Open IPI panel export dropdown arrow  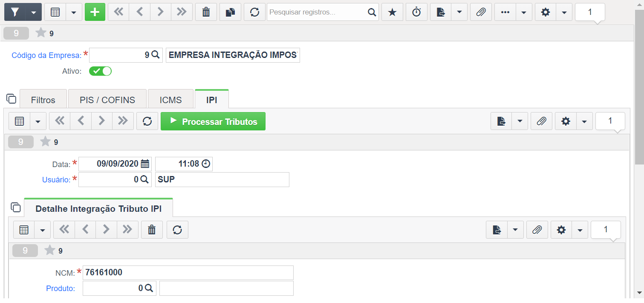click(x=520, y=121)
